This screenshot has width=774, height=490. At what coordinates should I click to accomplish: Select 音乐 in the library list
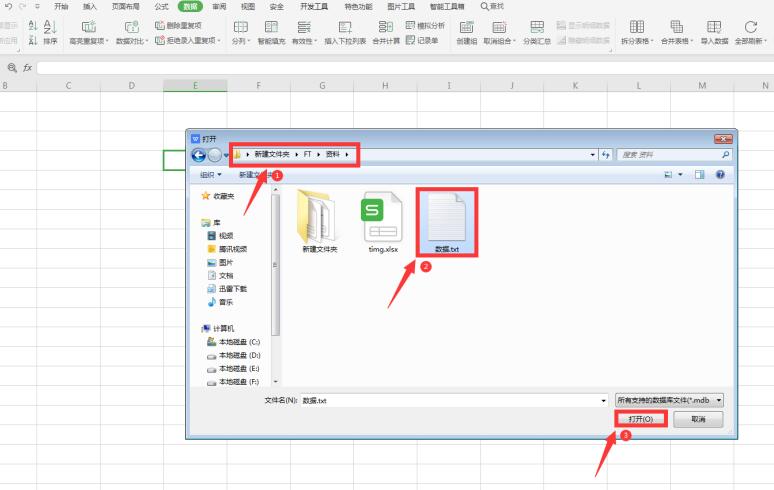(x=220, y=302)
